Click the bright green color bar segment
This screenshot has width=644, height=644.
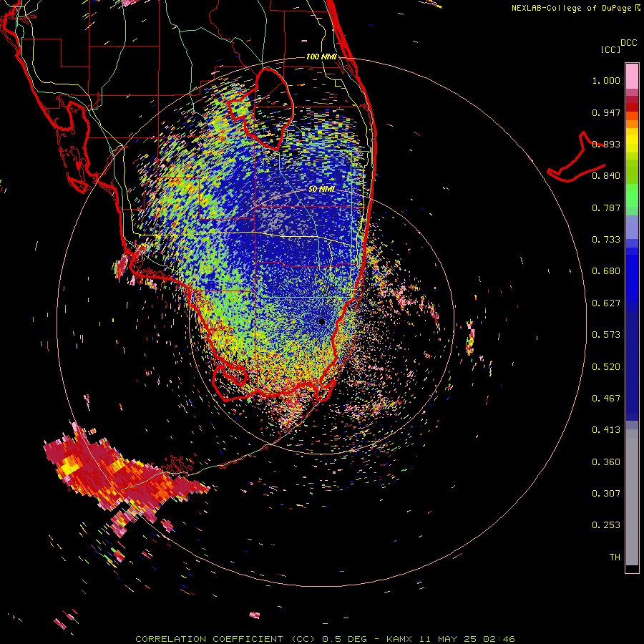click(x=632, y=195)
